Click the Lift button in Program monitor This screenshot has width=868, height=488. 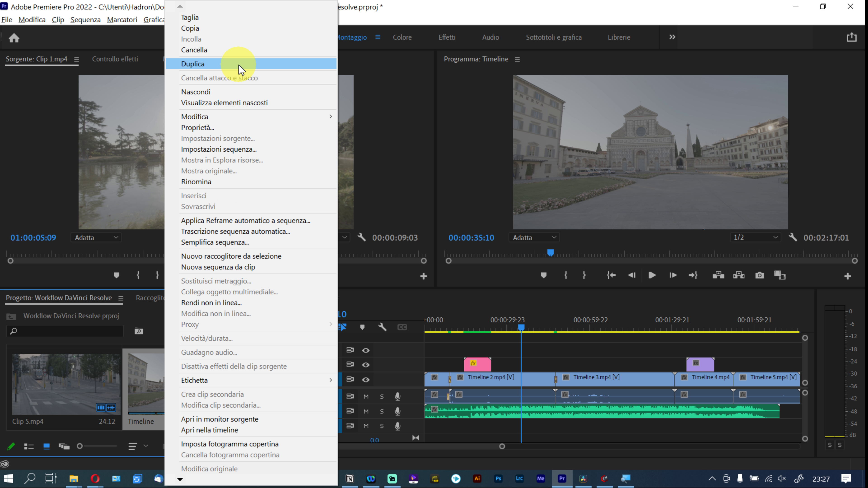pyautogui.click(x=718, y=275)
